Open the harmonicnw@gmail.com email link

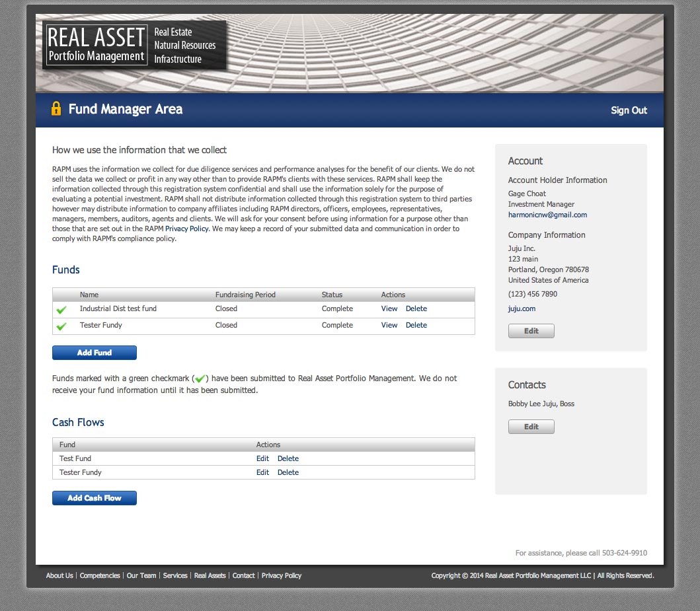(x=547, y=215)
